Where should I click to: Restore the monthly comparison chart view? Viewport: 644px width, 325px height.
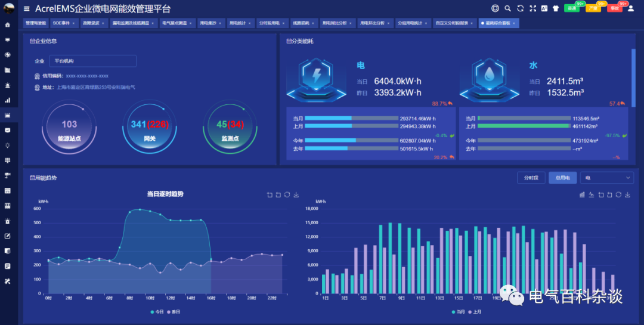point(618,195)
